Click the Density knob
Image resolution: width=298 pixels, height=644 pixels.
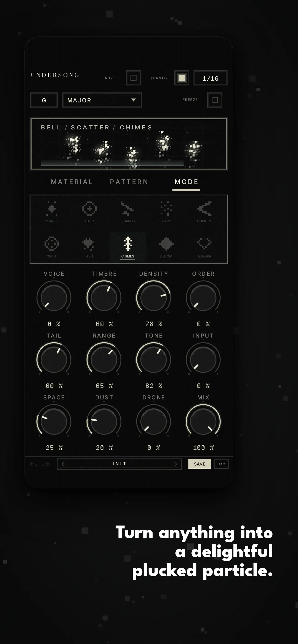pyautogui.click(x=153, y=297)
